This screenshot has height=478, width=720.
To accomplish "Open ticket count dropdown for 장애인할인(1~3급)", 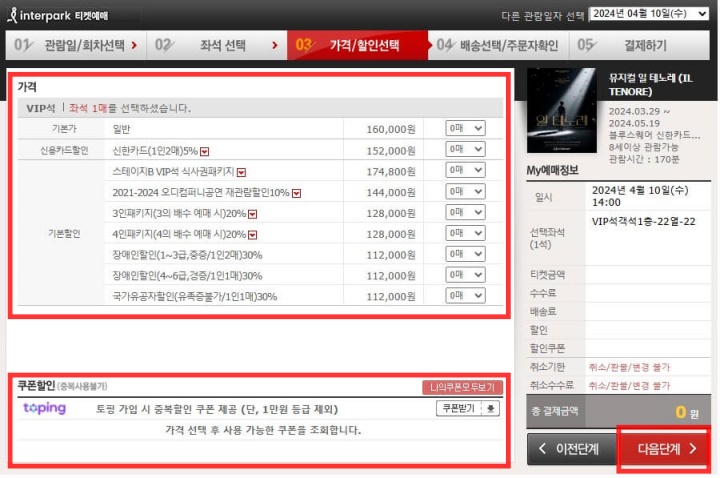I will (465, 254).
